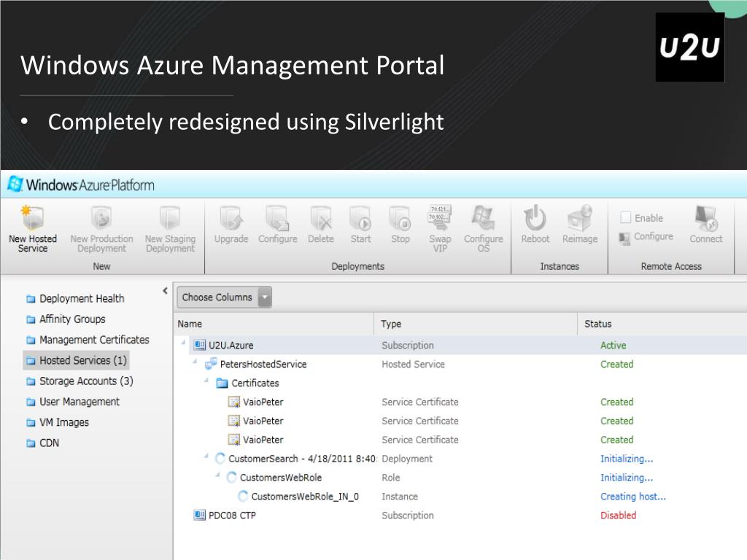Image resolution: width=747 pixels, height=560 pixels.
Task: Collapse the left navigation pane arrow
Action: [165, 290]
